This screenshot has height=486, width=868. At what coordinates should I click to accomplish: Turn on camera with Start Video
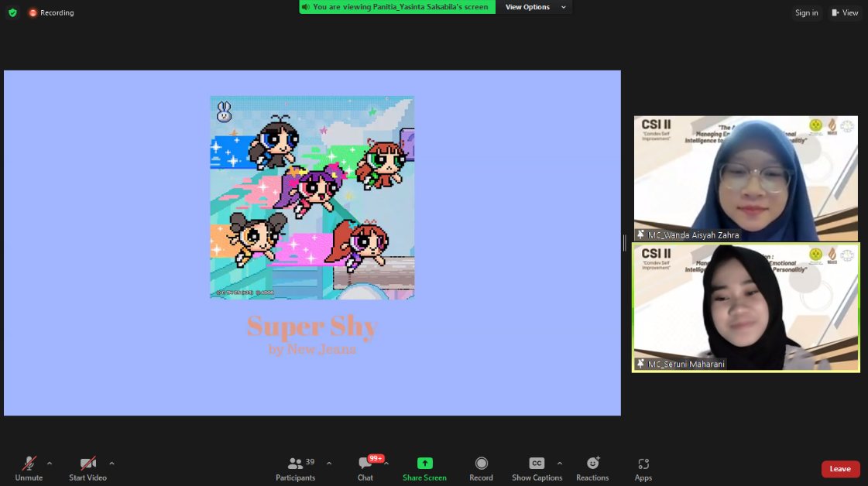point(87,468)
